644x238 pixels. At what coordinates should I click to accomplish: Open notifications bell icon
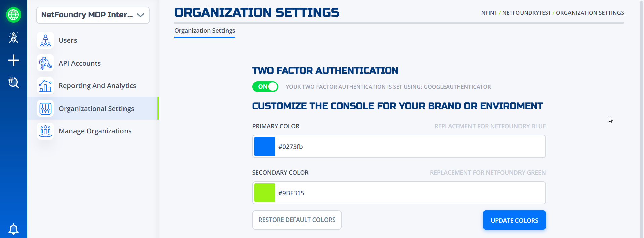tap(14, 229)
